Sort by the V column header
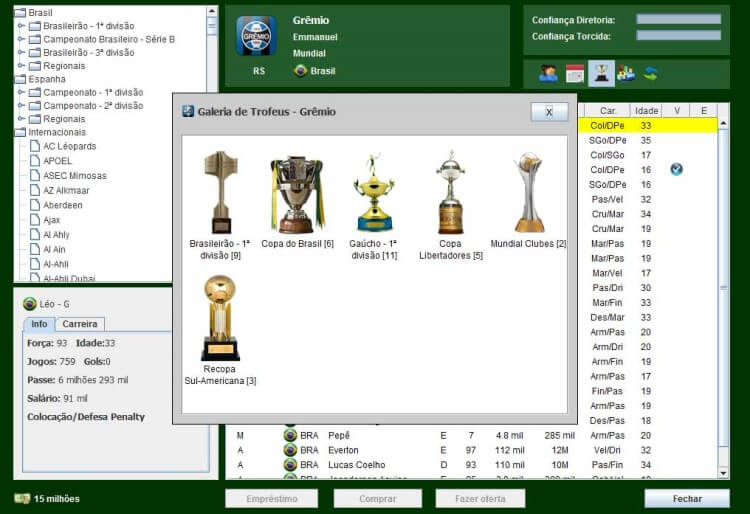The width and height of the screenshot is (750, 514). pyautogui.click(x=677, y=110)
